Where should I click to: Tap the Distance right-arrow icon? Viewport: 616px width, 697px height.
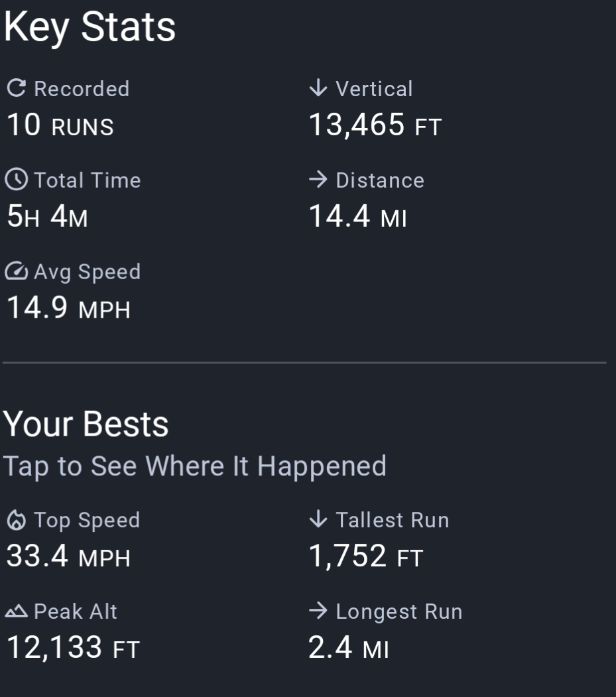pos(318,180)
